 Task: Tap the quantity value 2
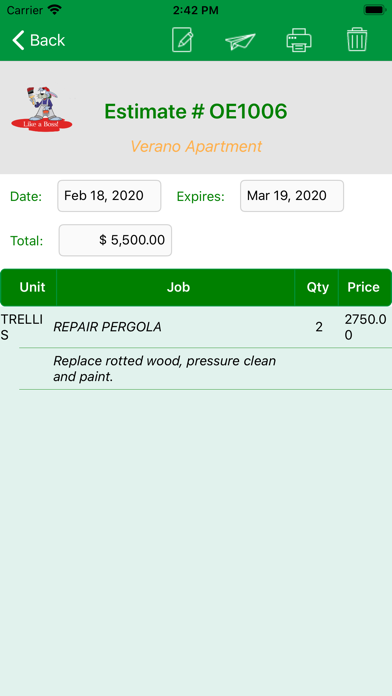click(319, 328)
